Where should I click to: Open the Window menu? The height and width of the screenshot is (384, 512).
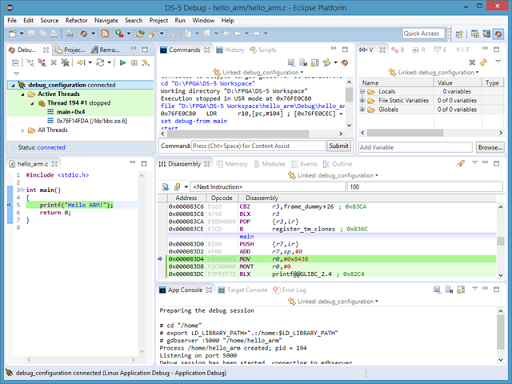[x=203, y=20]
